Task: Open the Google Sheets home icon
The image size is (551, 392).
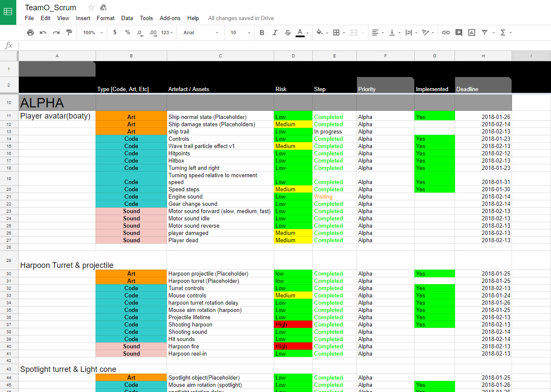Action: click(x=8, y=12)
